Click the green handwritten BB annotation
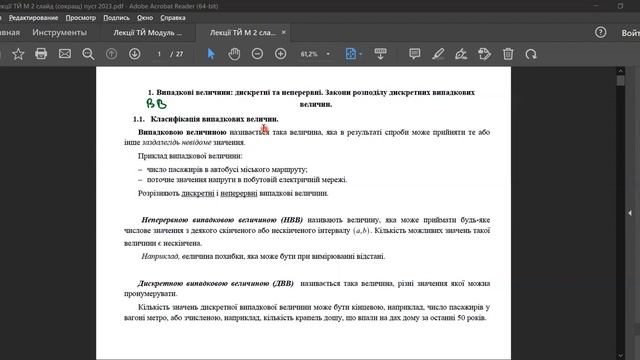640x360 pixels. [x=156, y=104]
